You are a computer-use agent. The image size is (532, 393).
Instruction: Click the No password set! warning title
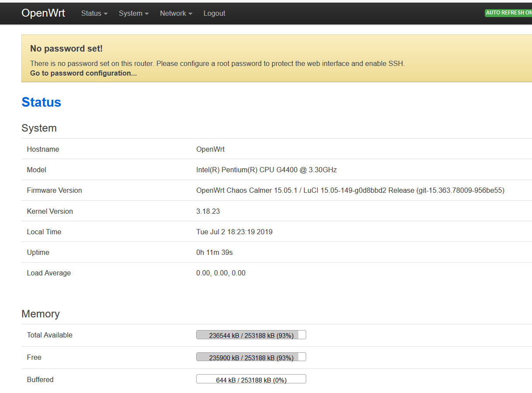coord(66,49)
